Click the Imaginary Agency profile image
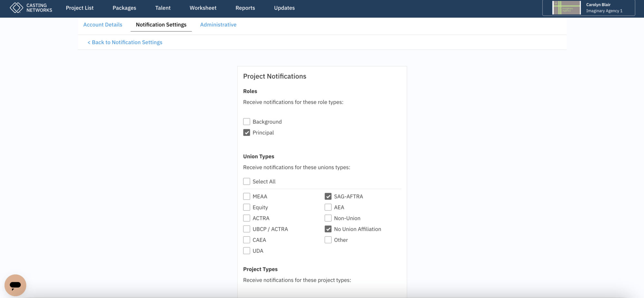Screen dimensions: 644x298 point(566,7)
